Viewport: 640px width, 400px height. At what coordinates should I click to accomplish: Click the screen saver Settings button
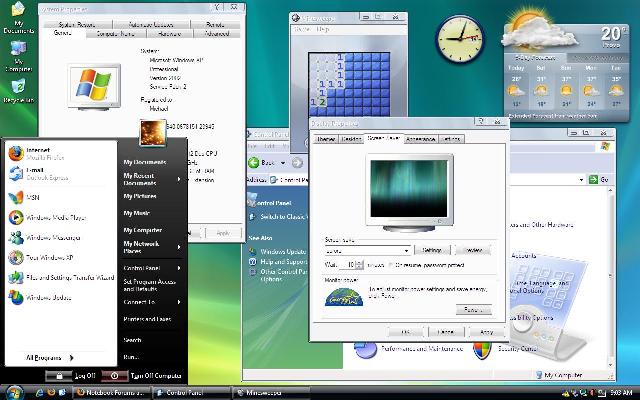432,250
